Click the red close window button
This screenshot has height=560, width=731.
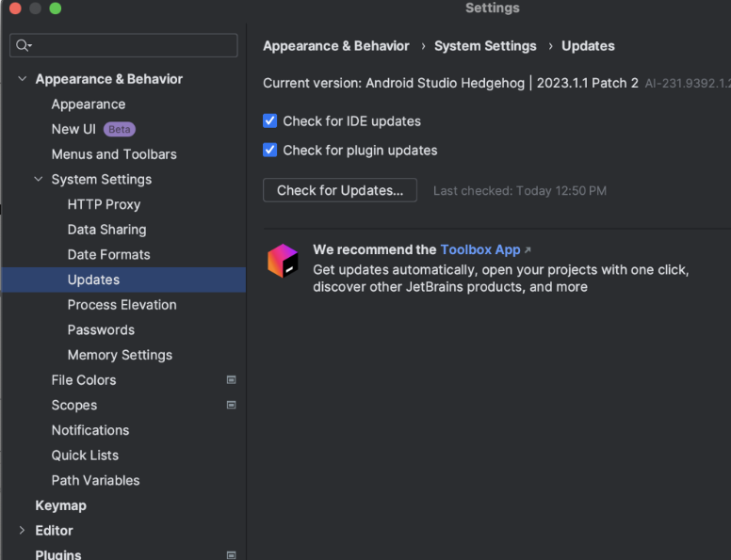click(15, 8)
